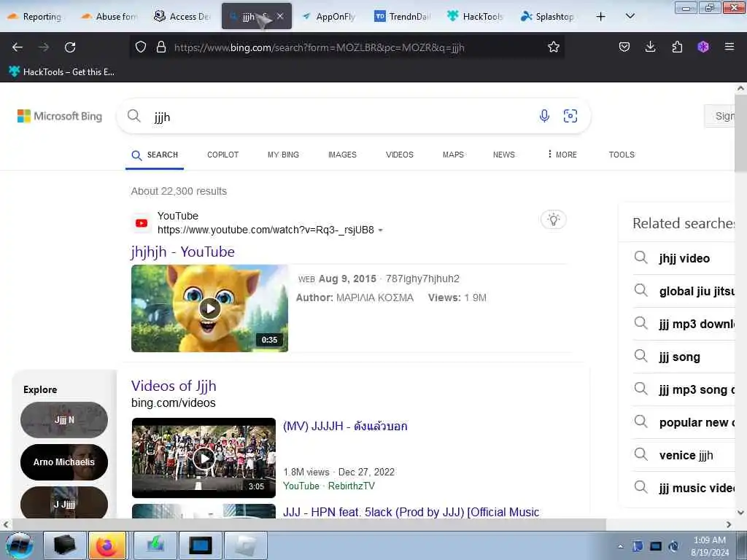This screenshot has width=747, height=560.
Task: Click the Firefox icon in taskbar
Action: pos(107,545)
